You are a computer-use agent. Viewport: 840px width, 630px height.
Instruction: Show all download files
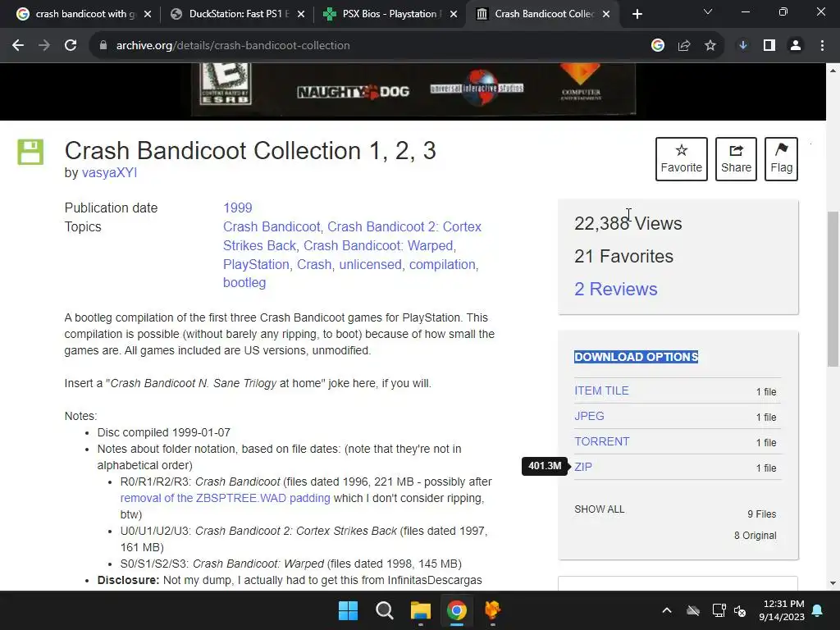click(x=599, y=509)
